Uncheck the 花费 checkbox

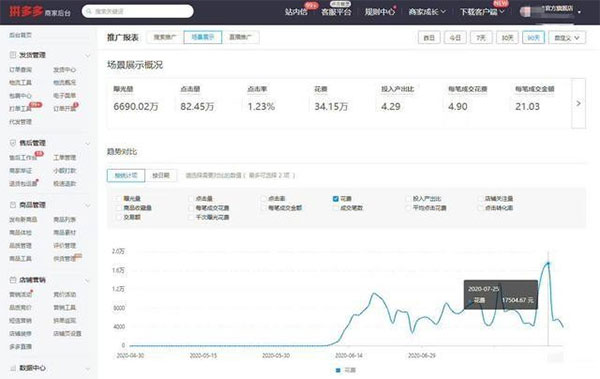click(336, 199)
